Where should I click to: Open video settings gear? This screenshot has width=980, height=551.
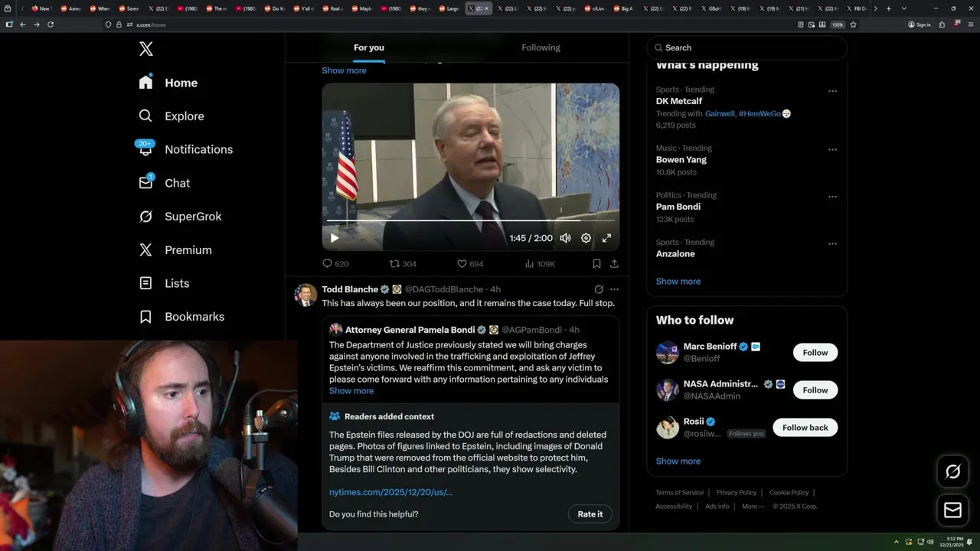[x=586, y=238]
